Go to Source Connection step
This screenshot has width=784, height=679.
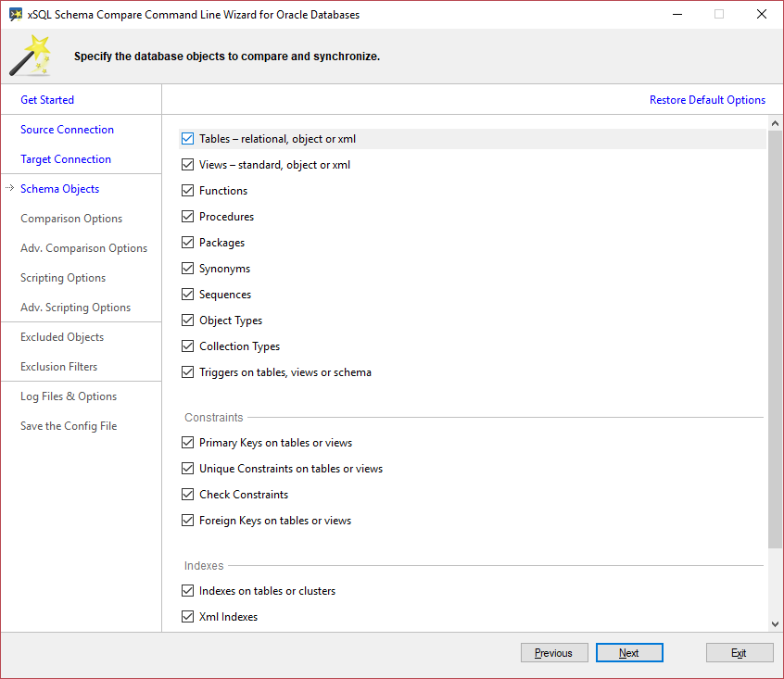click(67, 130)
